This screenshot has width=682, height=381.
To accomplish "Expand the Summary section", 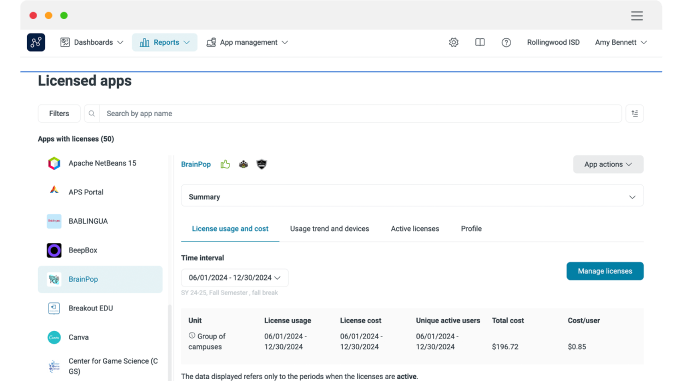I will (412, 197).
